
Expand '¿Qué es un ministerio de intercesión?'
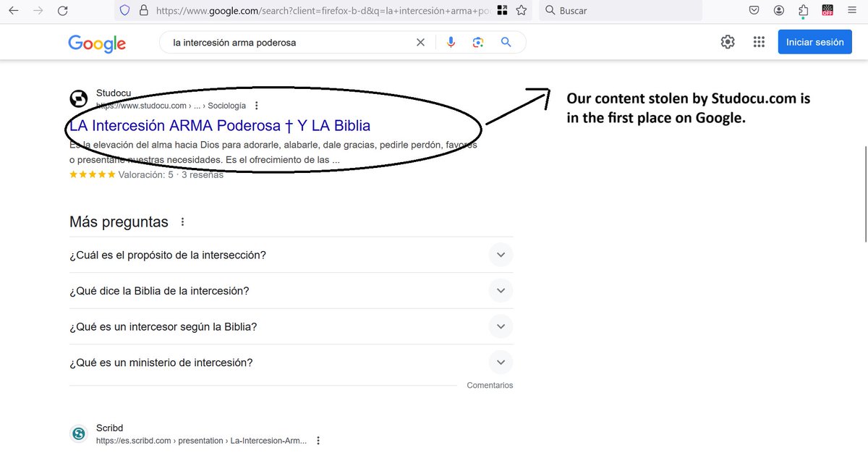coord(501,363)
